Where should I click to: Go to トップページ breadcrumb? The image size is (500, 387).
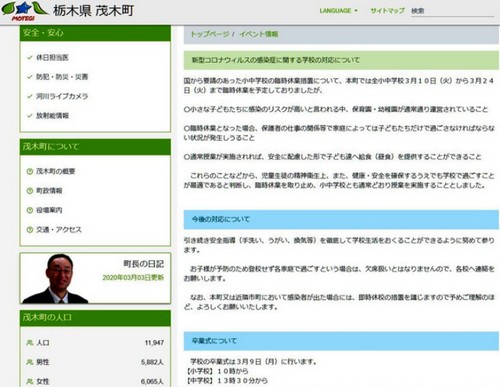(x=209, y=34)
